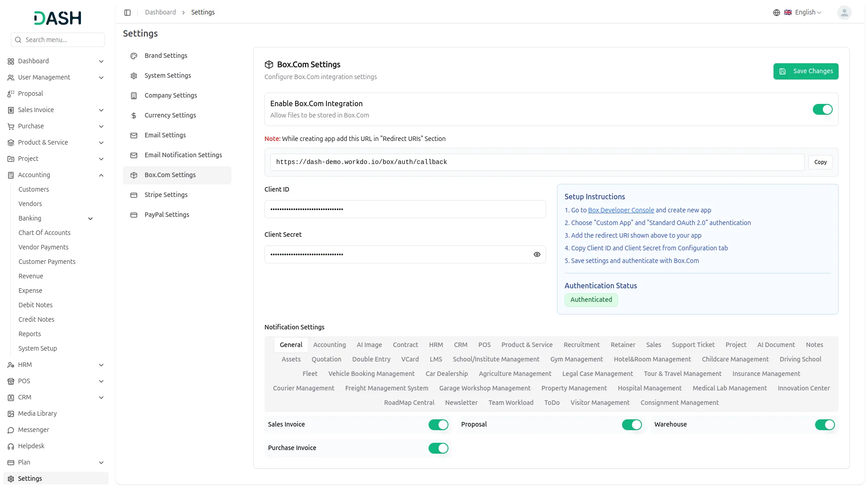Viewport: 868px width, 488px height.
Task: Click the Messenger chat bubble icon
Action: click(11, 430)
